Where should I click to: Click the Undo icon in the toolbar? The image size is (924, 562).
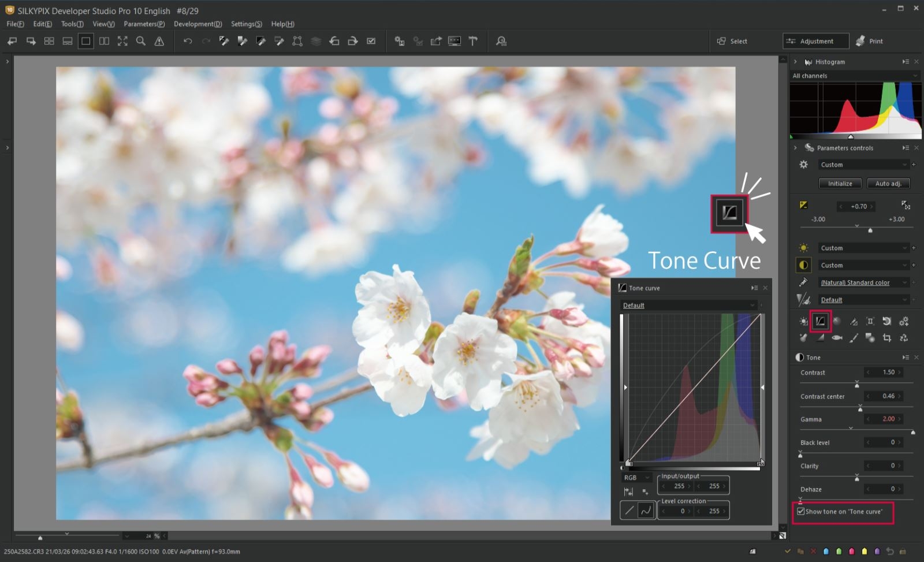[x=188, y=41]
